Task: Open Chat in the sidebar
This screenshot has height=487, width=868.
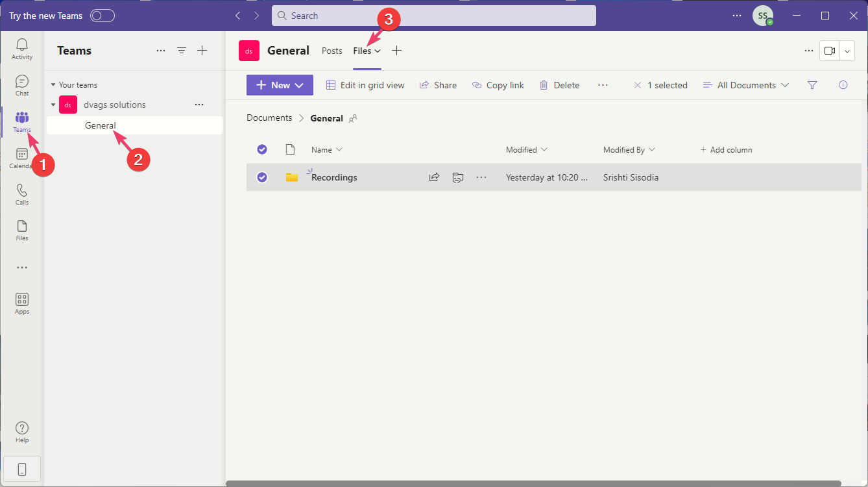Action: click(x=22, y=85)
